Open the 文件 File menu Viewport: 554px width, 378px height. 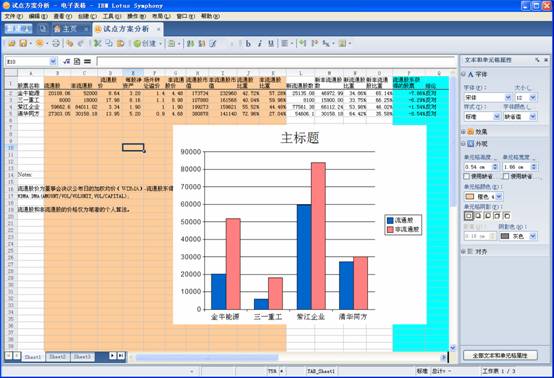coord(13,16)
